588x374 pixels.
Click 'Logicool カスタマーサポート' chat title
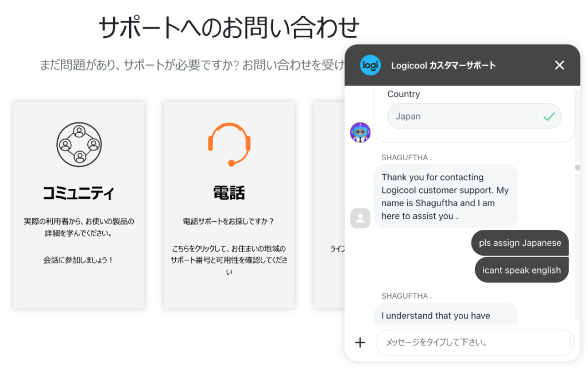click(x=443, y=65)
